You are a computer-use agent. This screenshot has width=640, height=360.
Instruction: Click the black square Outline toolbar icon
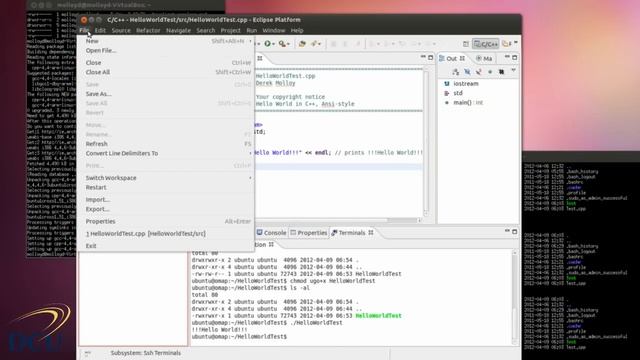click(x=502, y=72)
